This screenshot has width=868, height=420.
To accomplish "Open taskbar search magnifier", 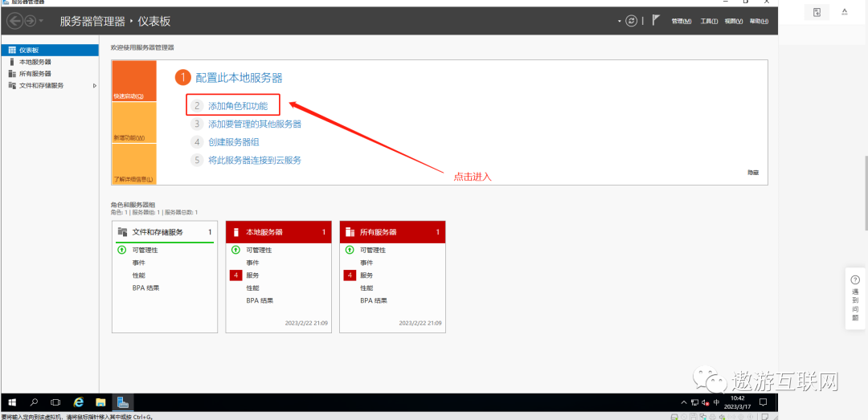I will tap(34, 402).
